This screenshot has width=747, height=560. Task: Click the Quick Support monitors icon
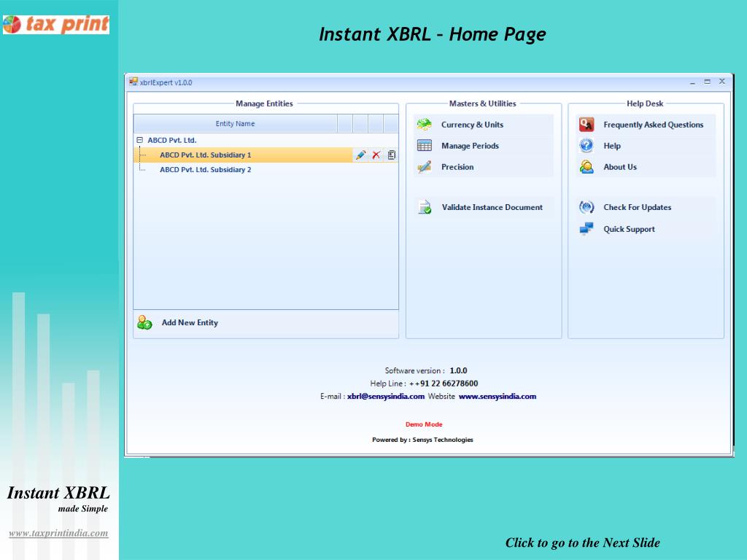pos(587,229)
